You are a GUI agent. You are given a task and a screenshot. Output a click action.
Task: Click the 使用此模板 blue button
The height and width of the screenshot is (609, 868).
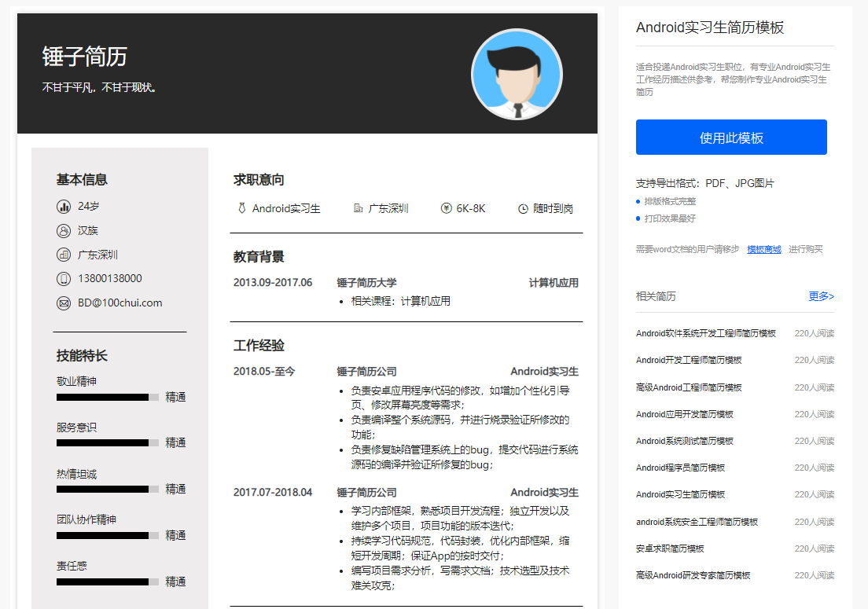[730, 138]
